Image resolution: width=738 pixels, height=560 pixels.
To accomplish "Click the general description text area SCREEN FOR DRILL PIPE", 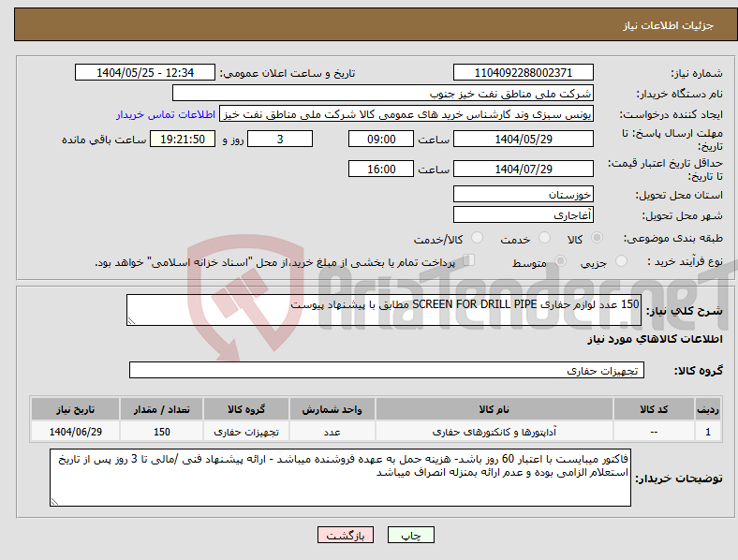I will pyautogui.click(x=384, y=310).
